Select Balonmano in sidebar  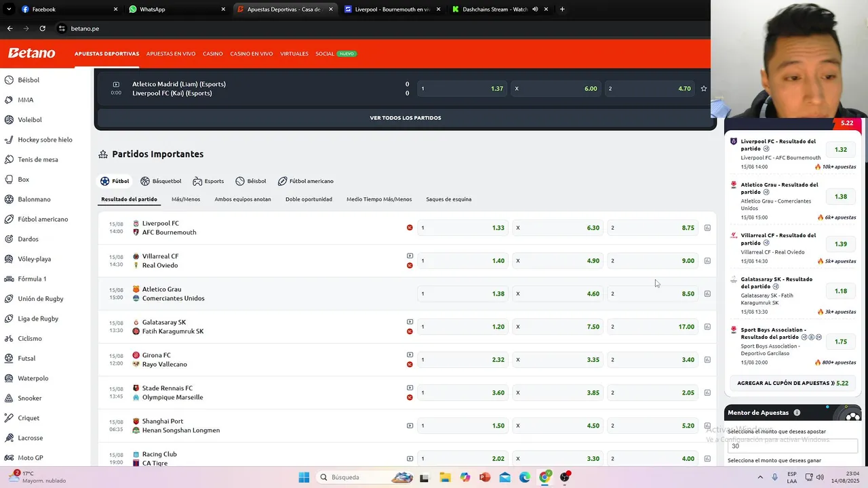click(x=34, y=199)
